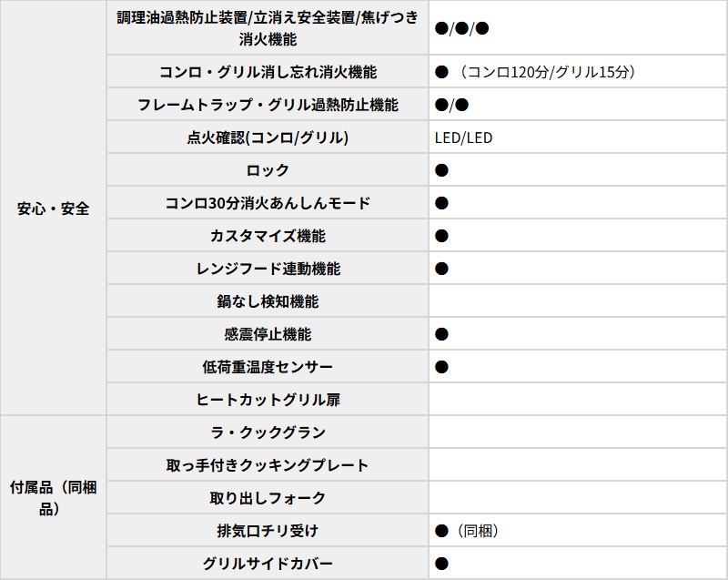Click the dot in the グリルサイドカバー row
This screenshot has height=580, width=728.
[442, 564]
